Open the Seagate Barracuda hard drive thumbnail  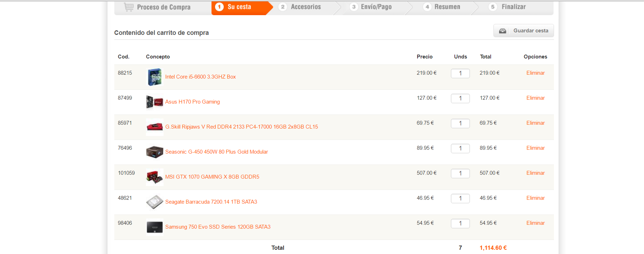tap(155, 202)
